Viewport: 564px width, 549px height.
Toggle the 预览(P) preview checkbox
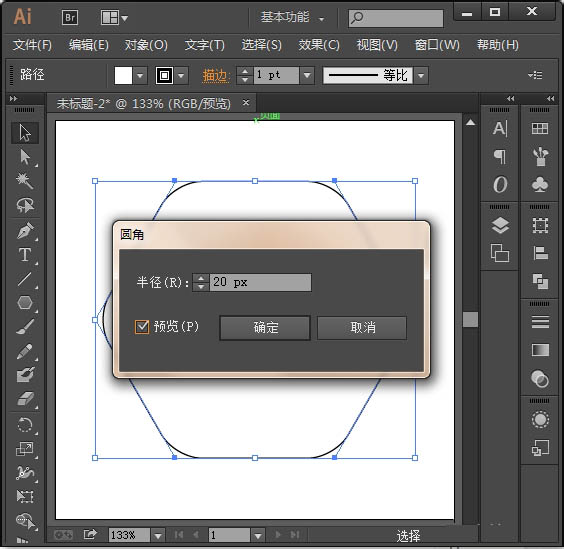tap(142, 327)
